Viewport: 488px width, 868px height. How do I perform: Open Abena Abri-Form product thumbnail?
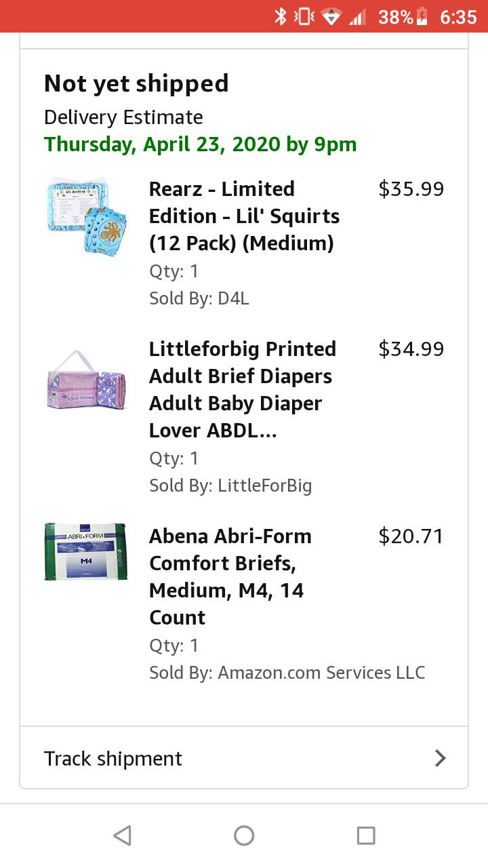(86, 551)
